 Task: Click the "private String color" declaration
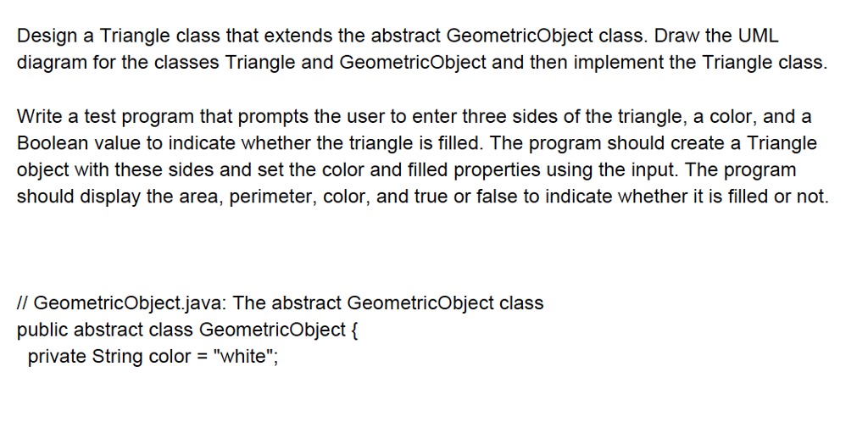coord(109,356)
